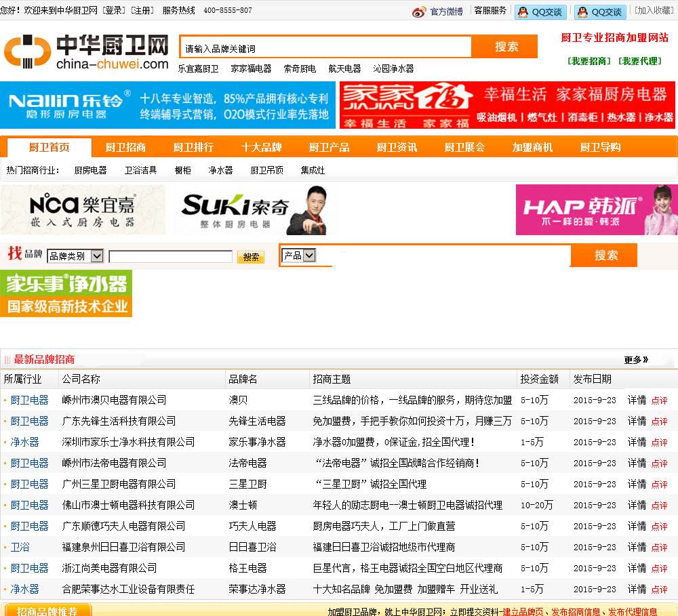The width and height of the screenshot is (678, 616).
Task: Open 详情 for 嵊州市法帝电器有限公司 row
Action: coord(637,464)
